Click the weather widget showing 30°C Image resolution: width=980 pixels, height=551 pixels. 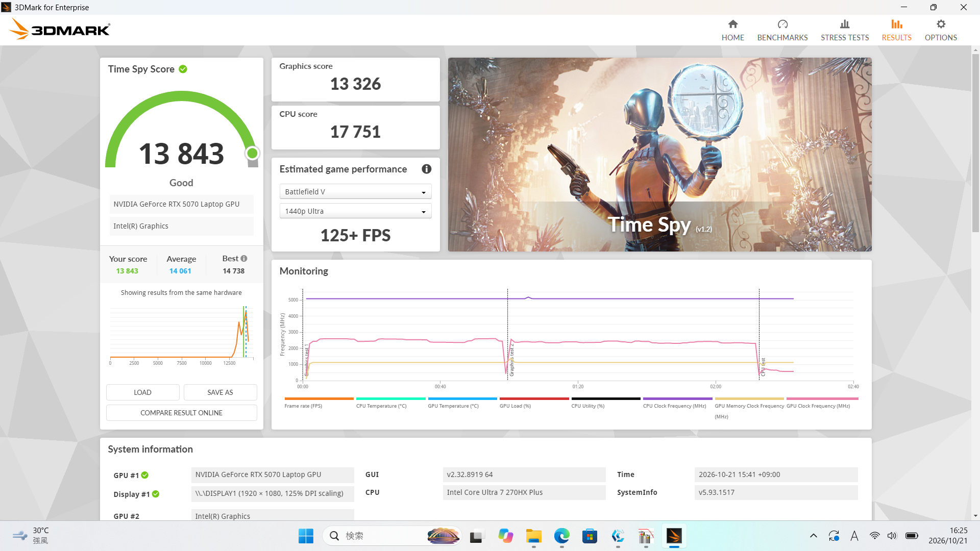click(32, 536)
